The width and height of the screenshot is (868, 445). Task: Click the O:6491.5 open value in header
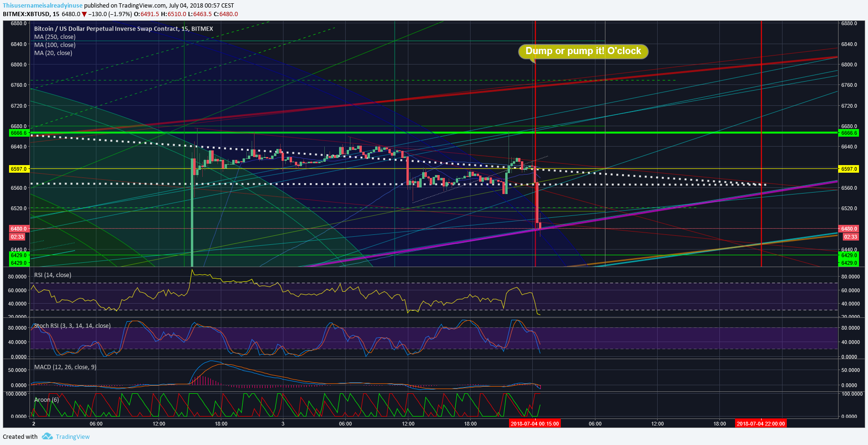tap(146, 14)
